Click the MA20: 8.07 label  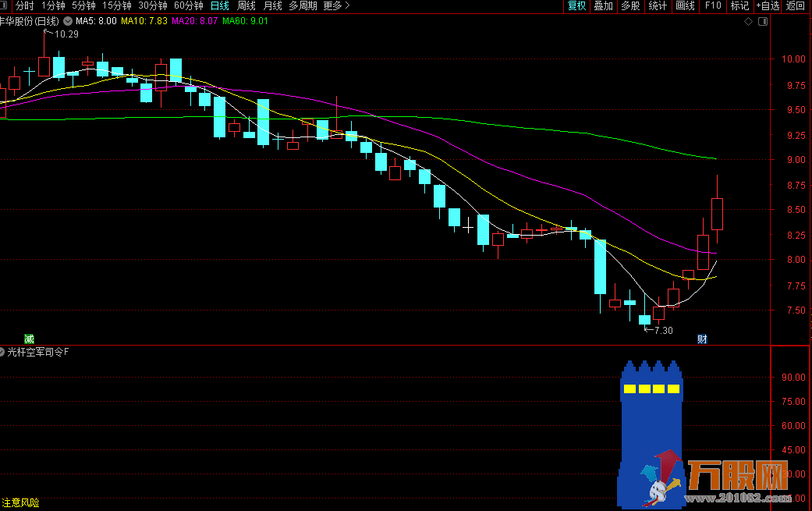(x=195, y=21)
